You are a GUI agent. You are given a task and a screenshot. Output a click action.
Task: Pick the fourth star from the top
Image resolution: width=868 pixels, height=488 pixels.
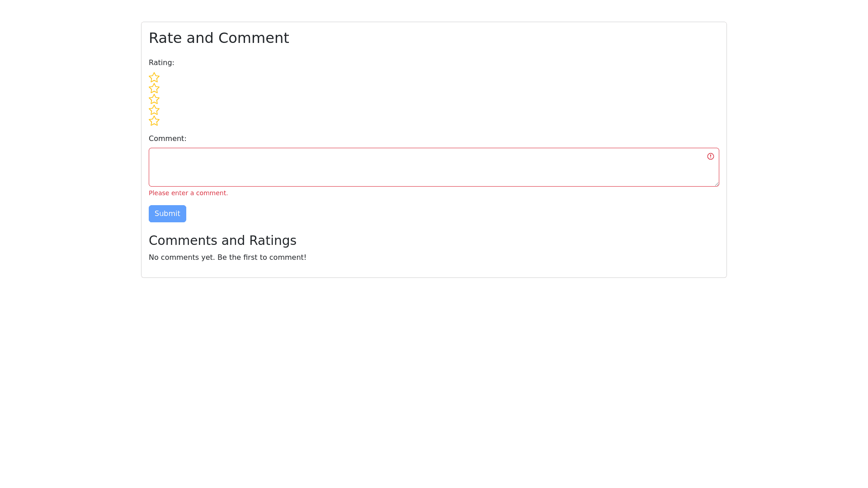[x=154, y=110]
